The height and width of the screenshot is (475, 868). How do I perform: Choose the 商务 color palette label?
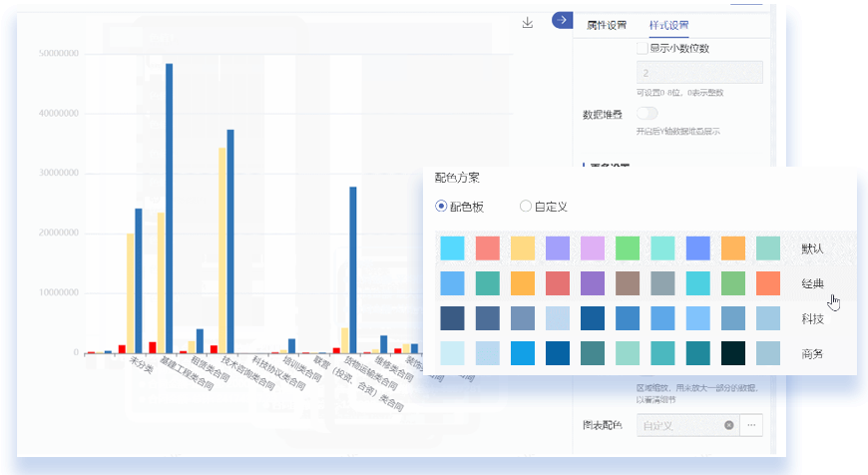(x=812, y=353)
